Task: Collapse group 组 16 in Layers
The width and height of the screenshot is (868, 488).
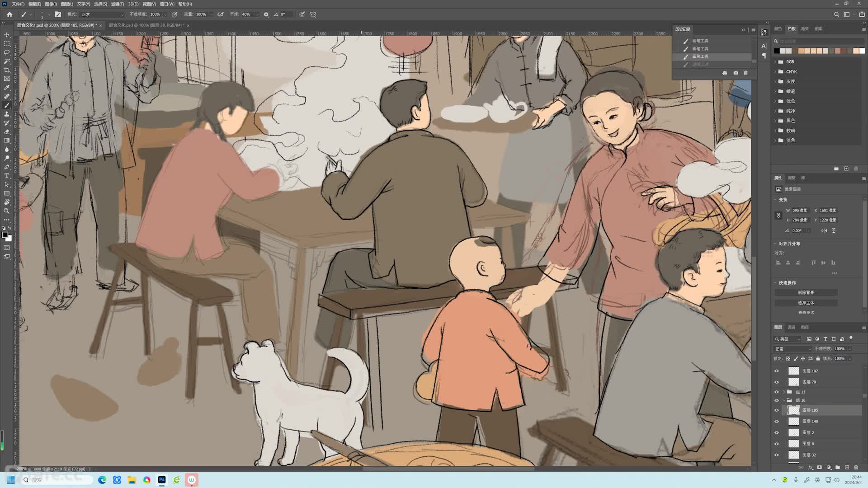Action: tap(784, 400)
